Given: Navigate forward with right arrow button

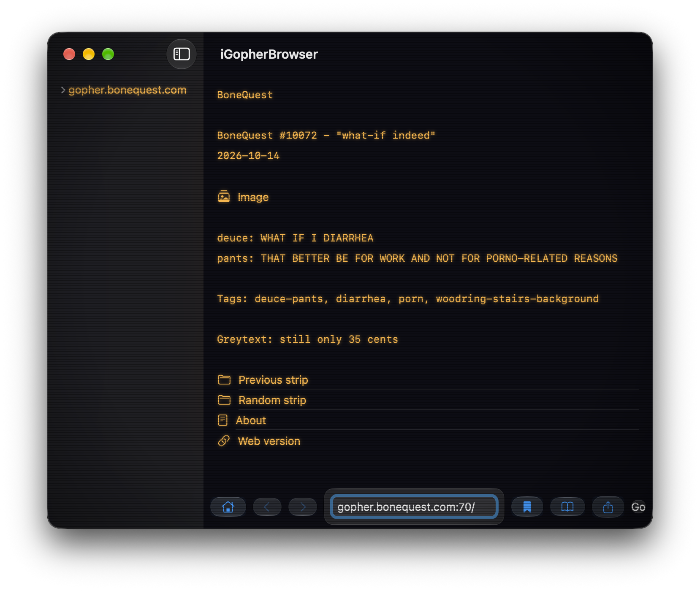Looking at the screenshot, I should pyautogui.click(x=303, y=507).
